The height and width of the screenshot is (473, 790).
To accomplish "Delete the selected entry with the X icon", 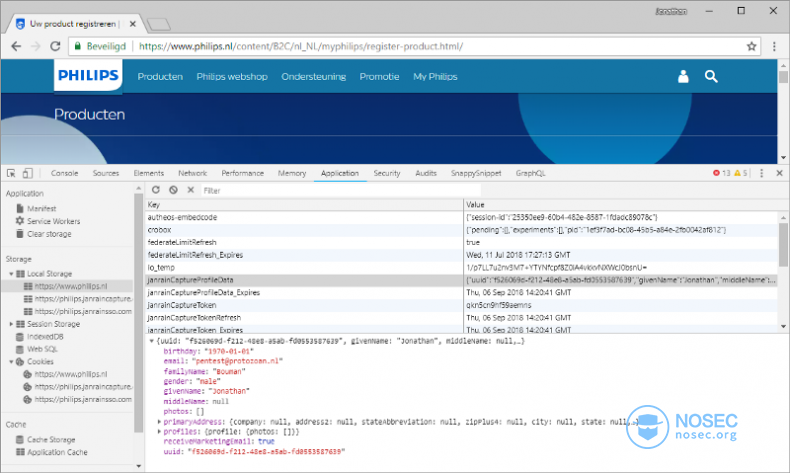I will coord(190,190).
